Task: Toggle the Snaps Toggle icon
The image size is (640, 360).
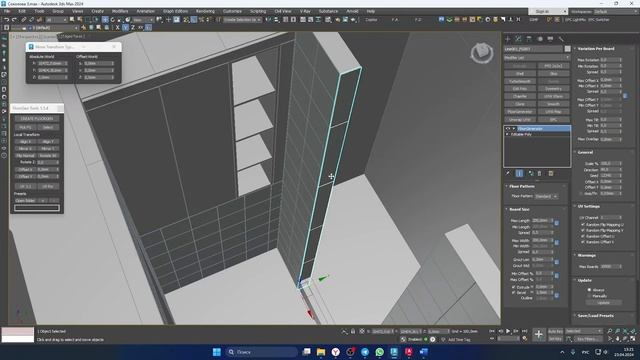Action: click(x=186, y=20)
